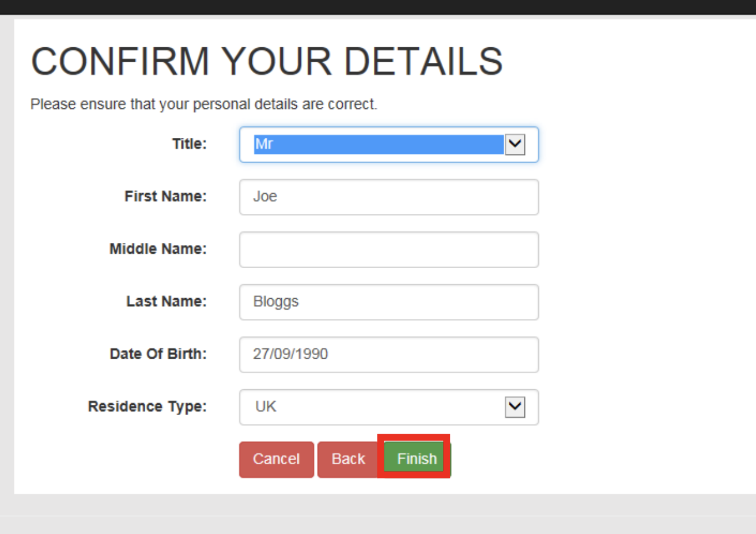Click the Date Of Birth label
756x534 pixels.
click(x=158, y=354)
